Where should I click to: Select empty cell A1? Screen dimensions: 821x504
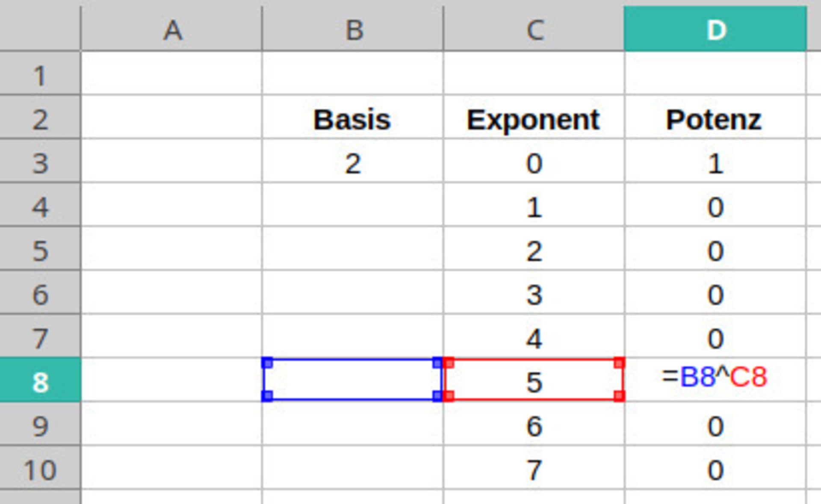[x=171, y=74]
